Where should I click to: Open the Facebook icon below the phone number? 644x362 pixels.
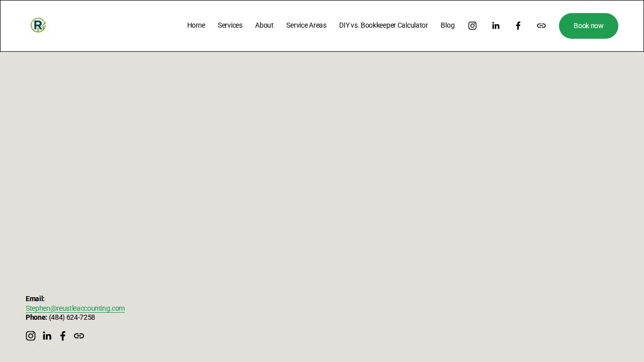63,336
